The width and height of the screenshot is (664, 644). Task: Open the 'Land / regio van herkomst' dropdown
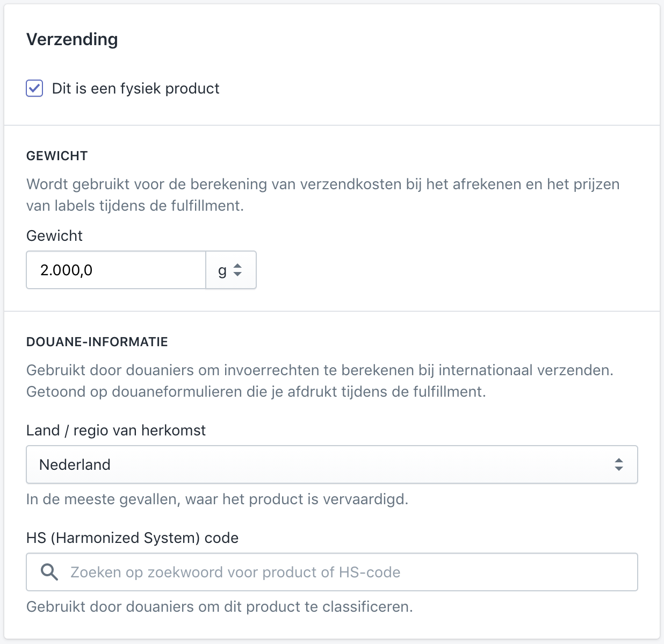coord(332,464)
